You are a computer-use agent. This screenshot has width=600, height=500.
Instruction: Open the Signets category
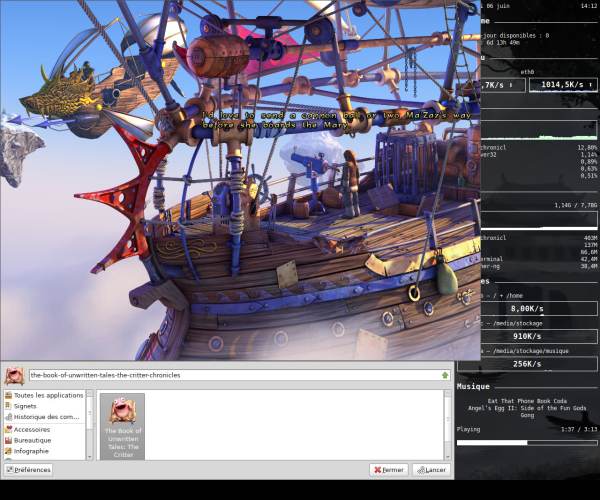(x=21, y=406)
